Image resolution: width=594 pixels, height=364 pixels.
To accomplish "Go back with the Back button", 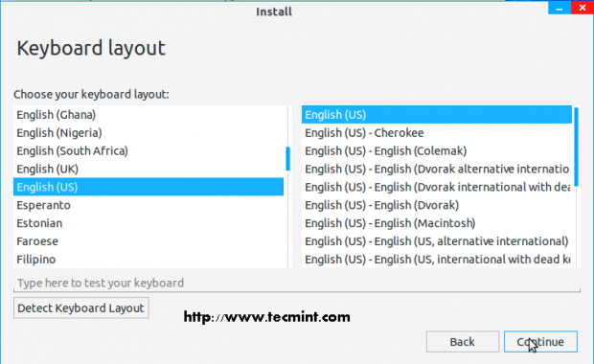I will tap(463, 342).
